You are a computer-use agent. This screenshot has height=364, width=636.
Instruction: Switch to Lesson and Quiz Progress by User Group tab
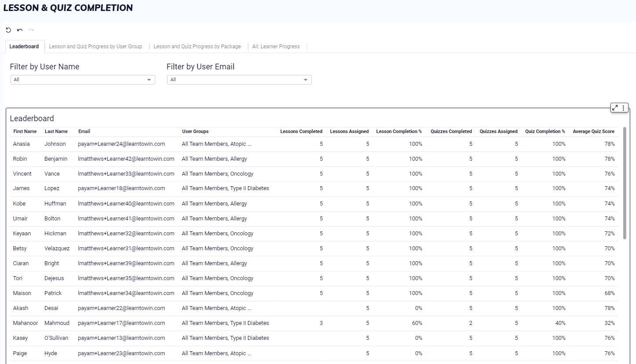95,47
